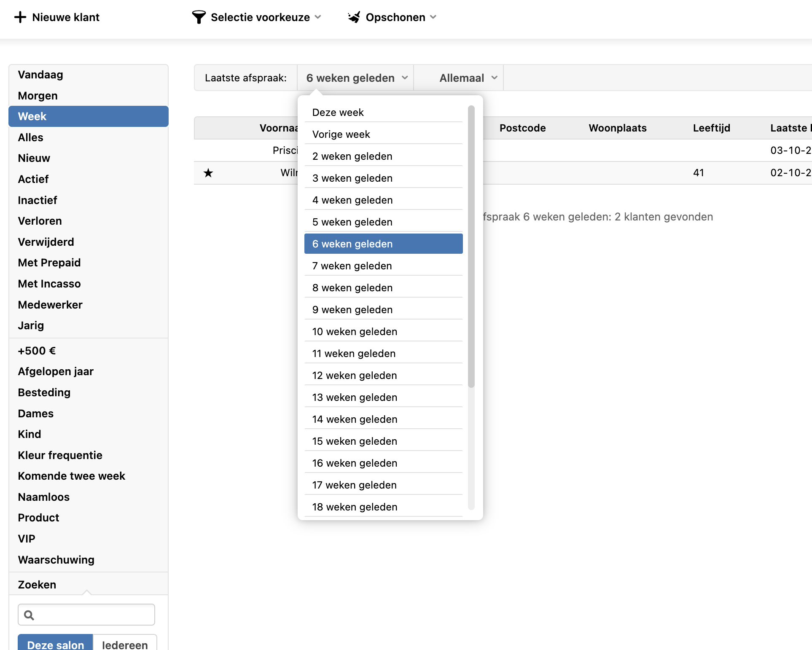Screen dimensions: 812x650
Task: Open the Kleur frequentie selection
Action: [60, 455]
